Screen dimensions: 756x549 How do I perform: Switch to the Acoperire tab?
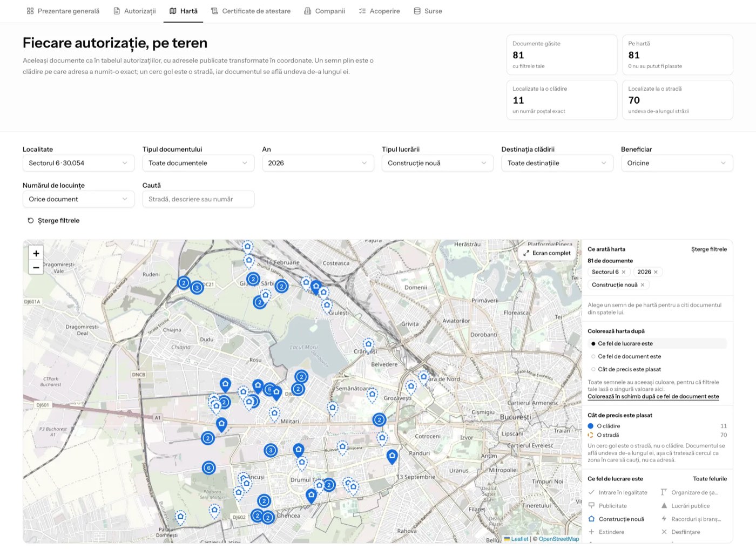click(380, 11)
